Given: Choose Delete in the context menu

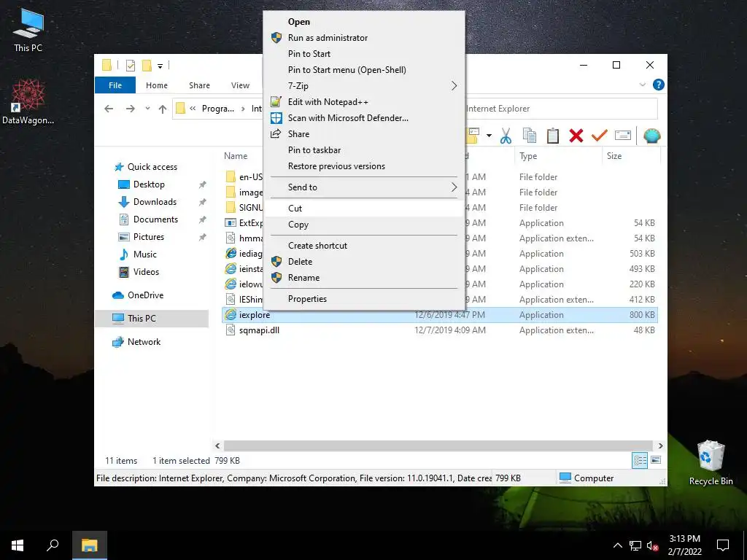Looking at the screenshot, I should (364, 262).
